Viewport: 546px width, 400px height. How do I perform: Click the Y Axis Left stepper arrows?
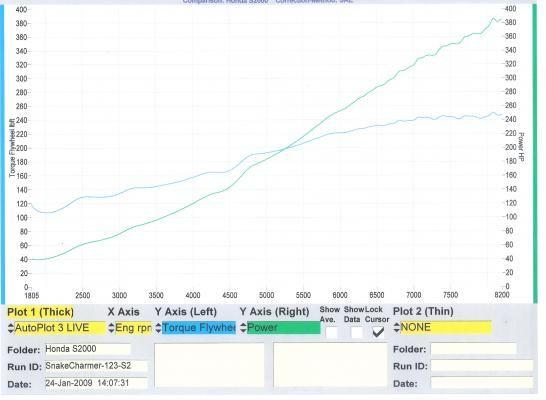[158, 328]
